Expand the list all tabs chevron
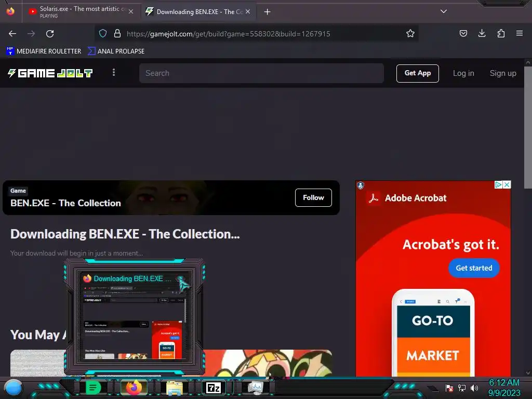532x399 pixels. 444,11
